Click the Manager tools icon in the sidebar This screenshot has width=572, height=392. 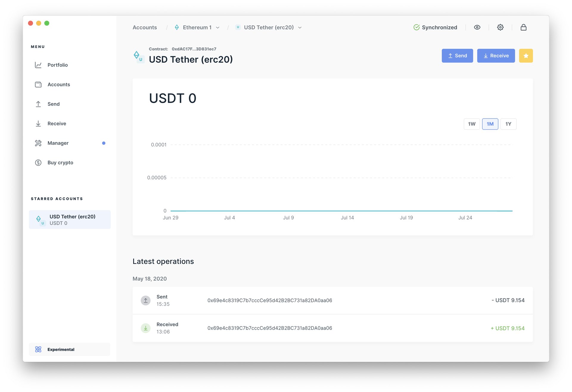(x=38, y=143)
